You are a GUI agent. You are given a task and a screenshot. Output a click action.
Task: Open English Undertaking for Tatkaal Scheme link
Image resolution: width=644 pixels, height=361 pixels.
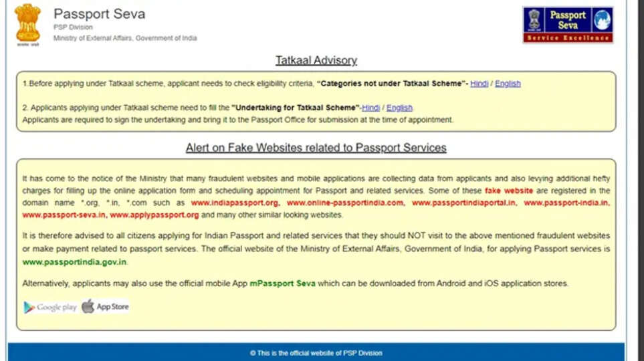pyautogui.click(x=399, y=108)
